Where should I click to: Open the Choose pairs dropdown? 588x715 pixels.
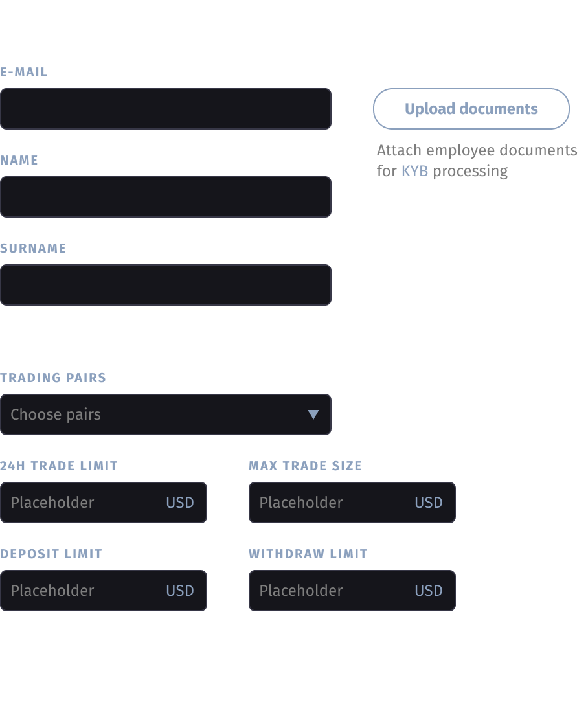[x=155, y=414]
